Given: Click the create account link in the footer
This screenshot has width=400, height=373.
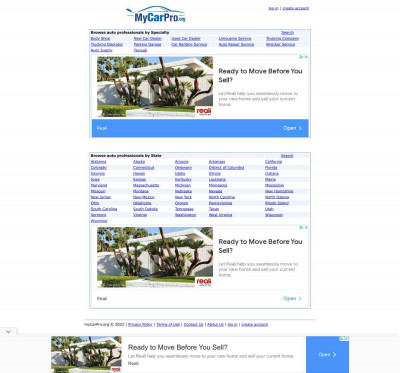Looking at the screenshot, I should [x=255, y=325].
